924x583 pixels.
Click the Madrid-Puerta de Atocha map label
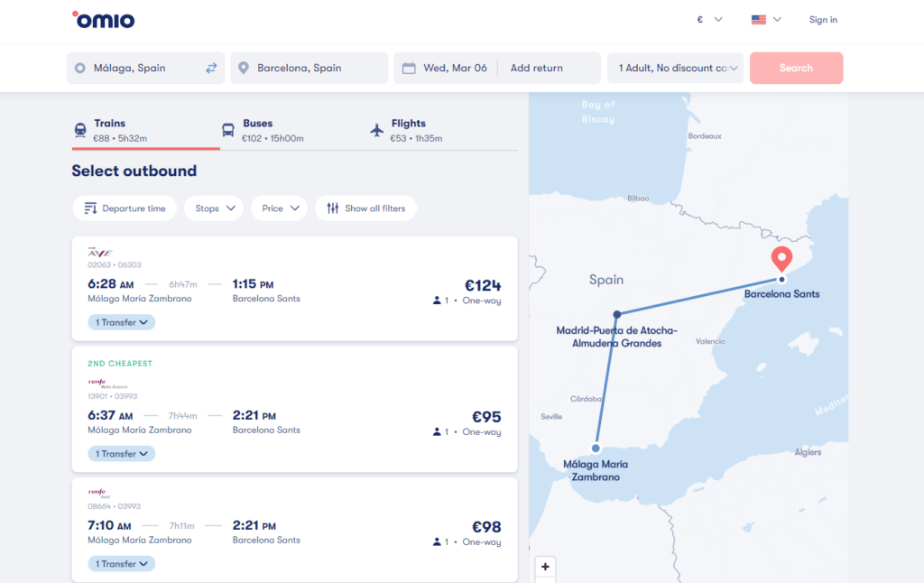click(617, 337)
